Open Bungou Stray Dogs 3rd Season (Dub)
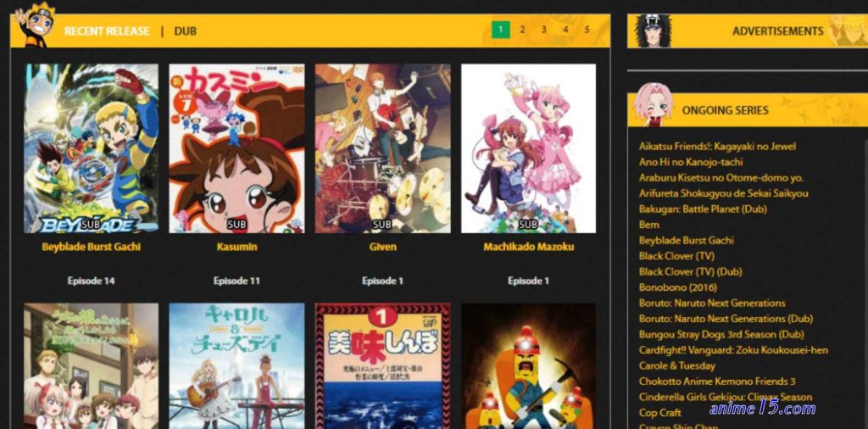Screen dimensions: 868x429 coord(721,334)
